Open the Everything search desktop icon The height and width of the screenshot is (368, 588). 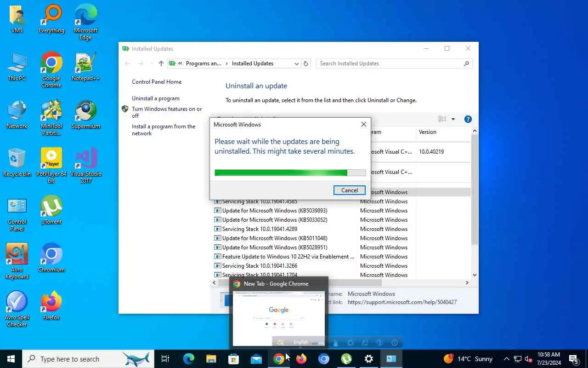(51, 20)
